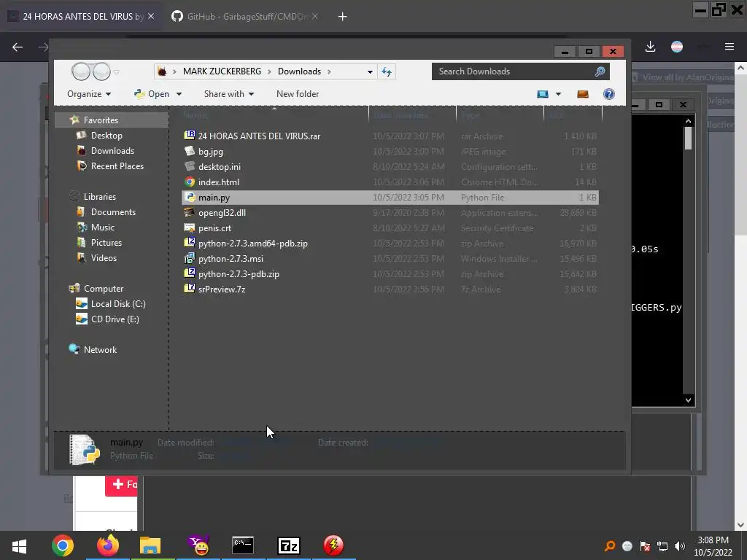Screen dimensions: 747x560
Task: Click MARK ZUCKERBERG in the address path
Action: (222, 71)
